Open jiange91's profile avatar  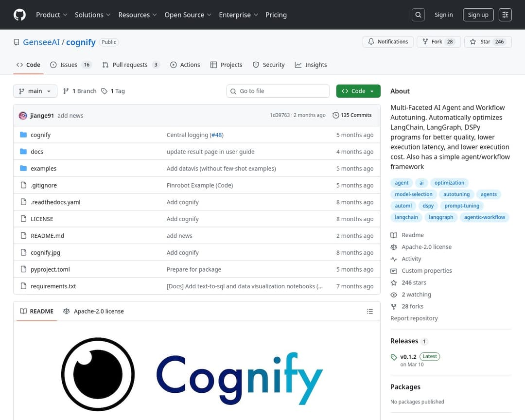click(x=22, y=115)
